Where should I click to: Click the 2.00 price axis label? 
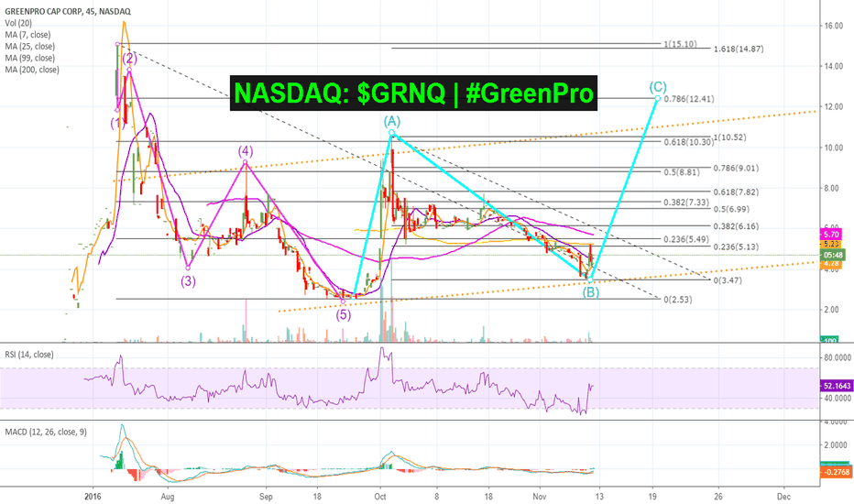pyautogui.click(x=831, y=310)
